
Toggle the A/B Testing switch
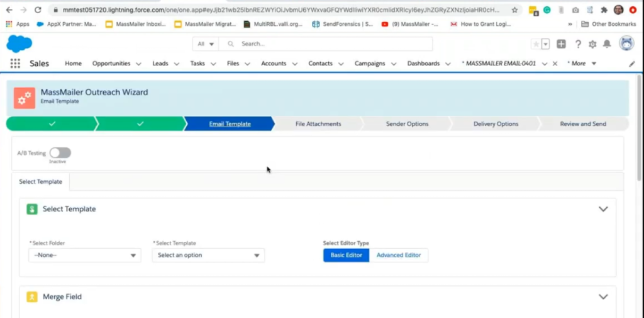[60, 153]
